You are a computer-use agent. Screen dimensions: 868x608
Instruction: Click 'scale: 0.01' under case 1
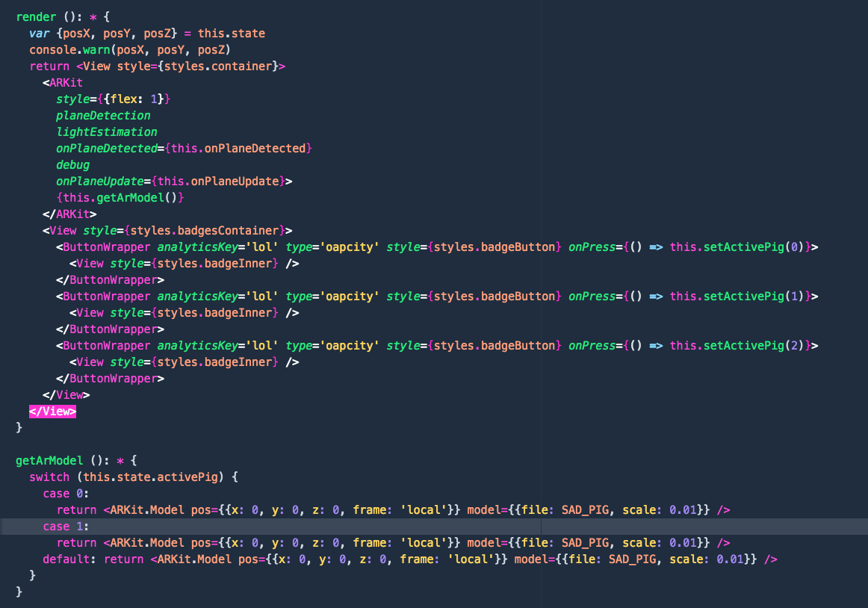point(660,543)
